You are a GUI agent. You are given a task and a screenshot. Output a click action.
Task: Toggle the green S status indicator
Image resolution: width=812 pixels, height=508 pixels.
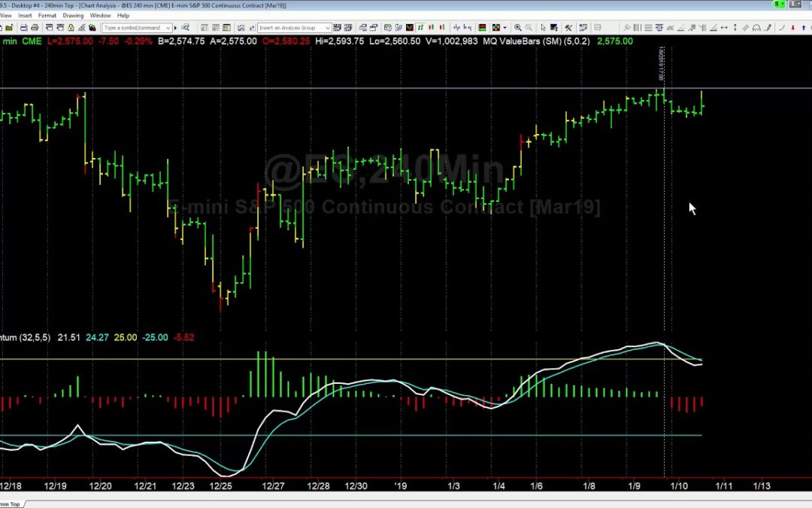[777, 5]
